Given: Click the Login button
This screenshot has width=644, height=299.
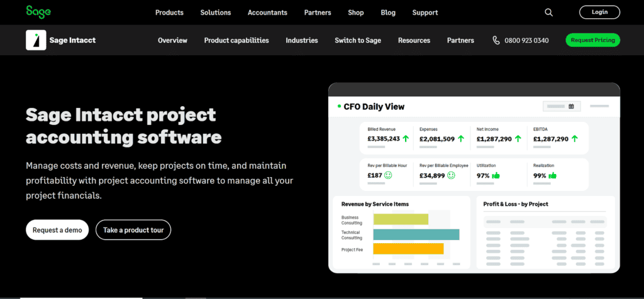Looking at the screenshot, I should pyautogui.click(x=599, y=12).
